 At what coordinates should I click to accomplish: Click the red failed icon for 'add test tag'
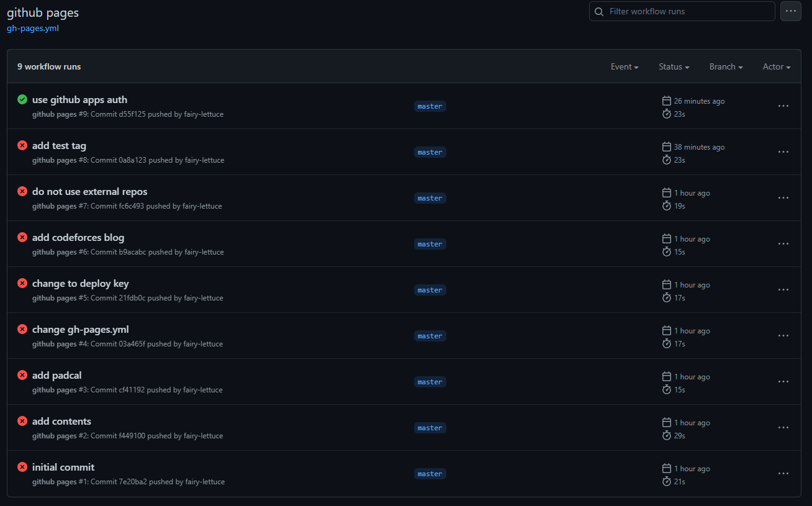(22, 145)
